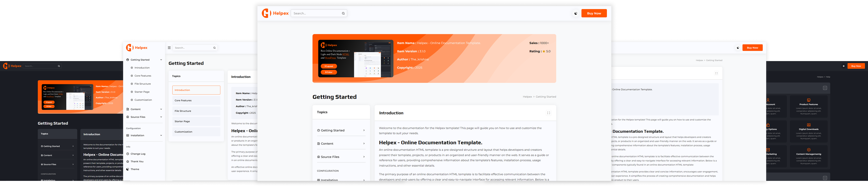Select Introduction tab in sidebar-window Topics card
Viewport: 868px width, 187px height.
[x=196, y=90]
